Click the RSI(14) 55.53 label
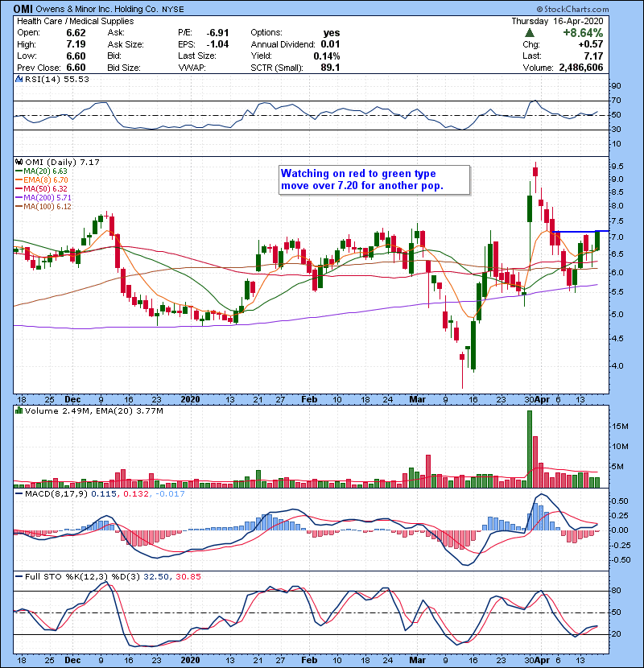The width and height of the screenshot is (644, 668). pos(56,79)
